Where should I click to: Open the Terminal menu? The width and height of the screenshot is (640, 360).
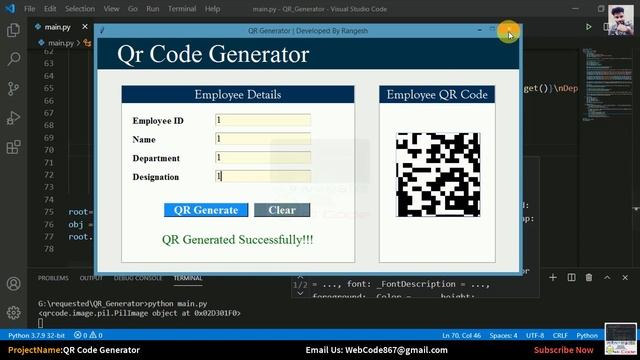click(182, 9)
